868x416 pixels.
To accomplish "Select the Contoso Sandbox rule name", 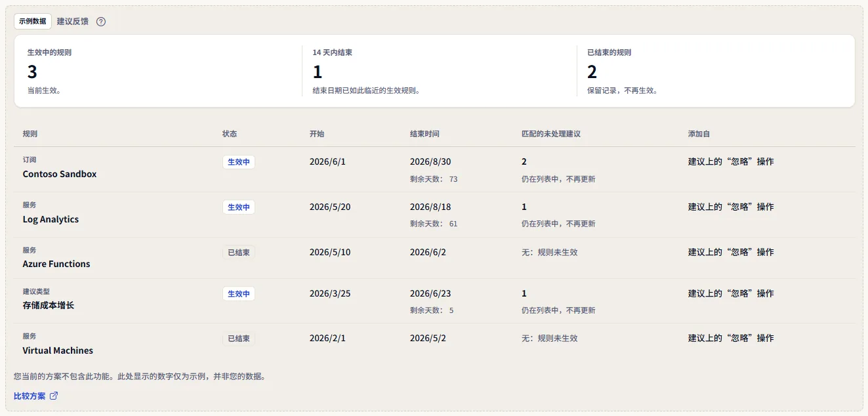I will (x=60, y=175).
